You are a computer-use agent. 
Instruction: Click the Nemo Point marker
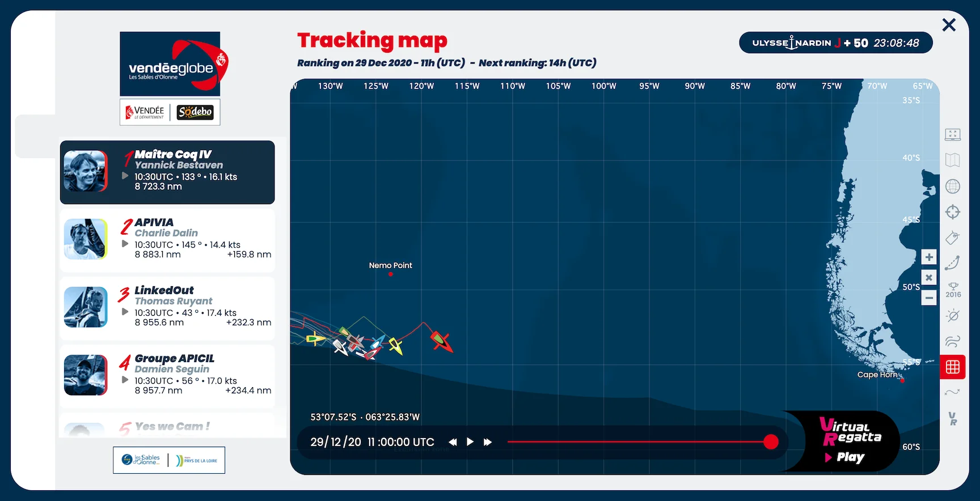[x=391, y=274]
